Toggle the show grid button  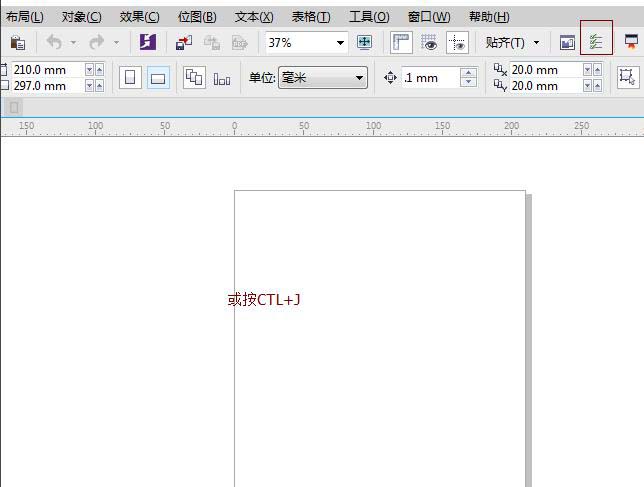tap(429, 43)
